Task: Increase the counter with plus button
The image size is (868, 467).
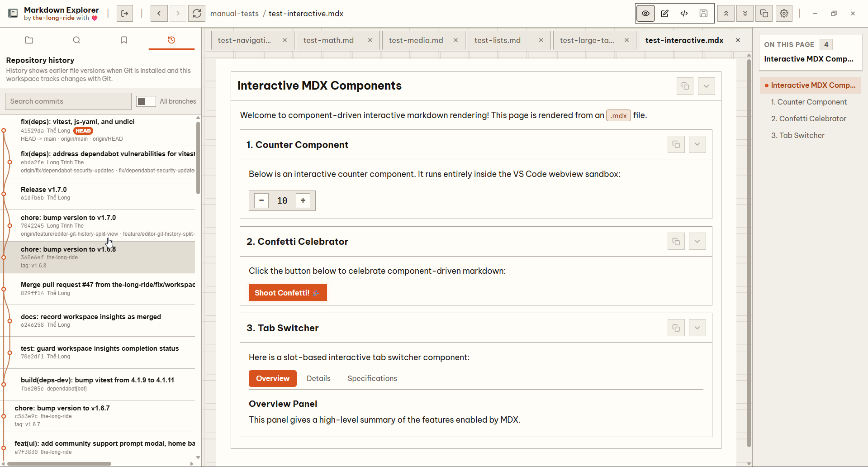Action: [x=303, y=200]
